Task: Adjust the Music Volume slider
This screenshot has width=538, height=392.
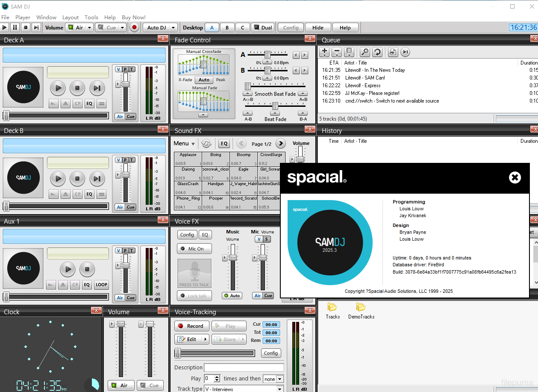Action: pos(232,258)
